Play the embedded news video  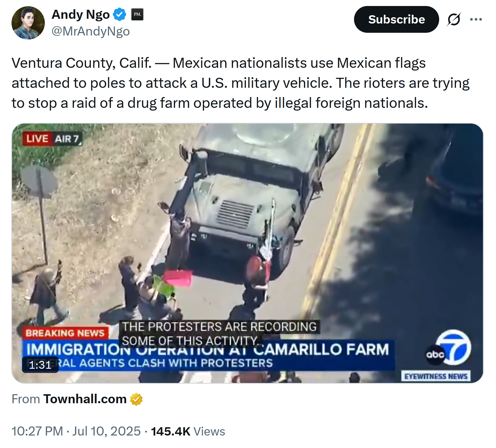[x=247, y=253]
